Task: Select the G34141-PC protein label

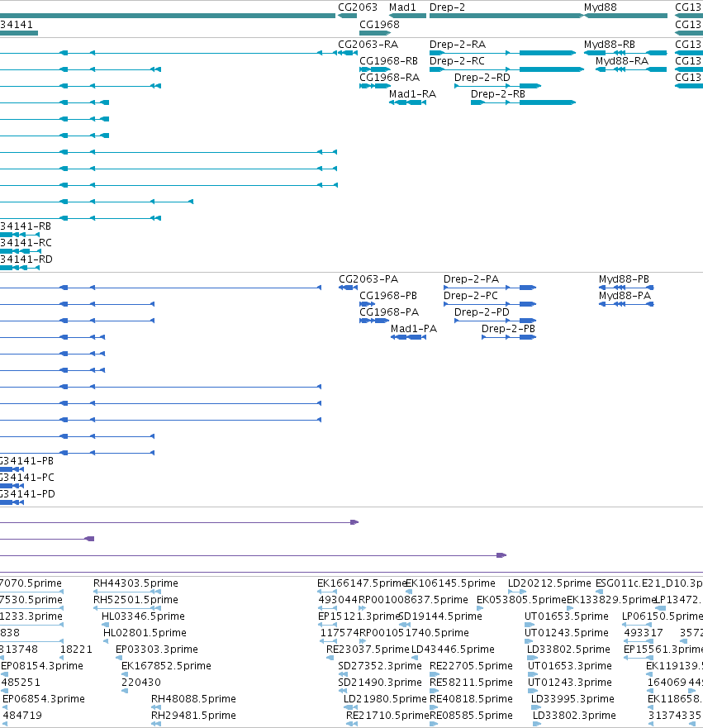Action: pos(27,478)
